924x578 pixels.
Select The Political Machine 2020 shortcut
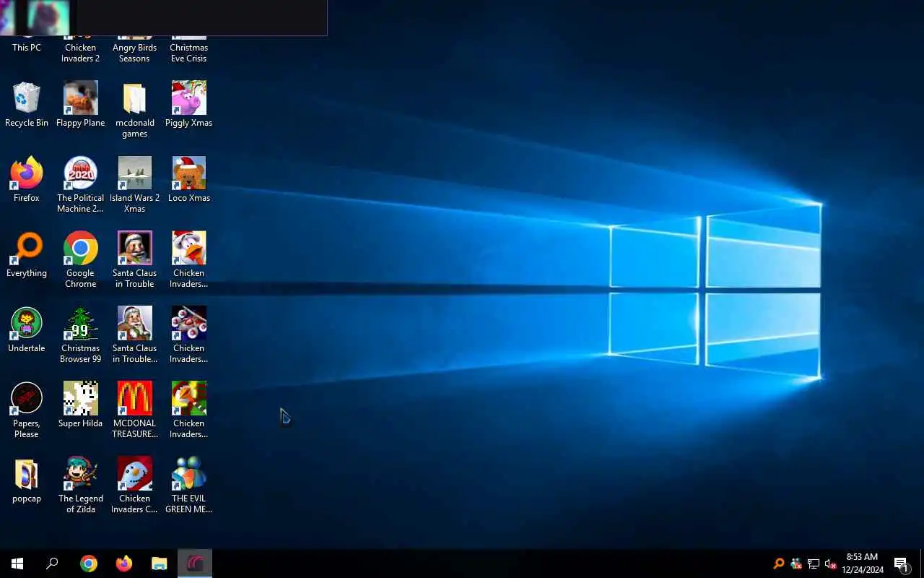[x=80, y=185]
